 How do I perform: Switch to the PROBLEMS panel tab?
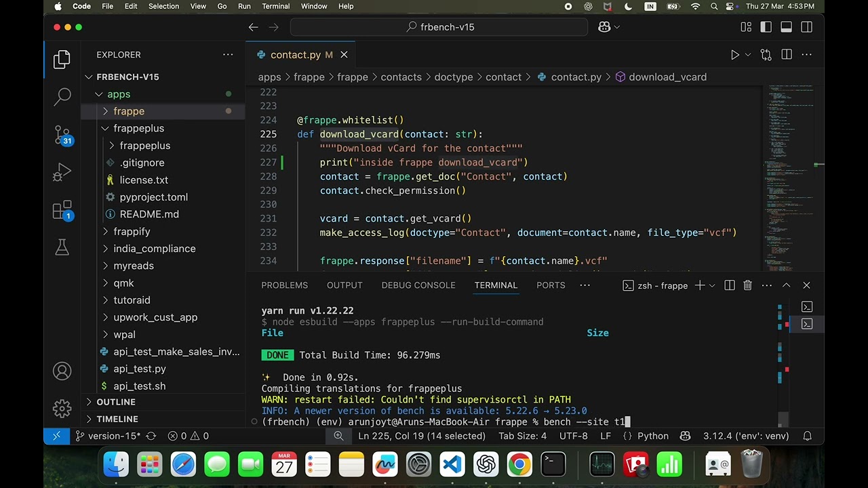point(284,285)
